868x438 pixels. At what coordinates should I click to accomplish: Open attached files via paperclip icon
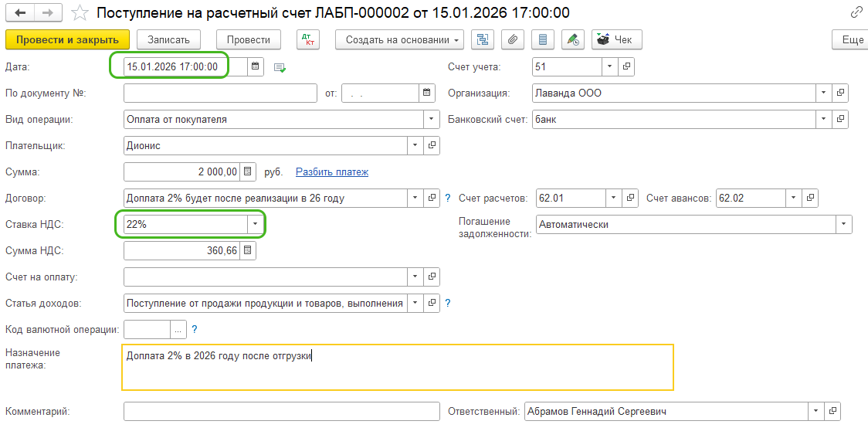(x=513, y=40)
